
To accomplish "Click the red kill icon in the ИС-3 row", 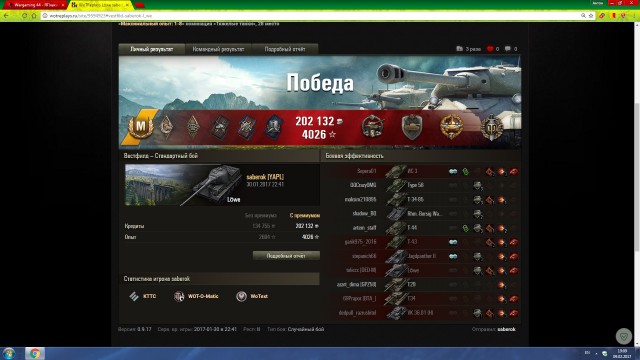I will tap(513, 172).
